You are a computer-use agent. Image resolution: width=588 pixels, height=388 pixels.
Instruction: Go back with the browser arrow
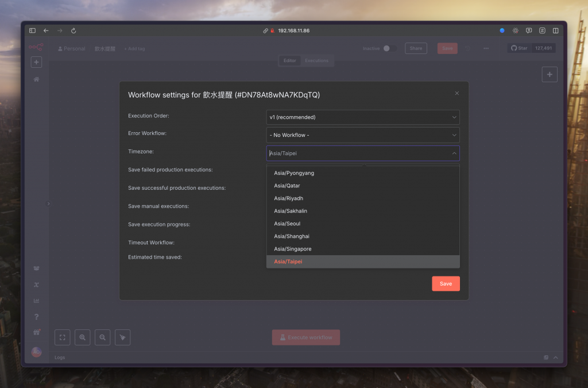tap(46, 31)
